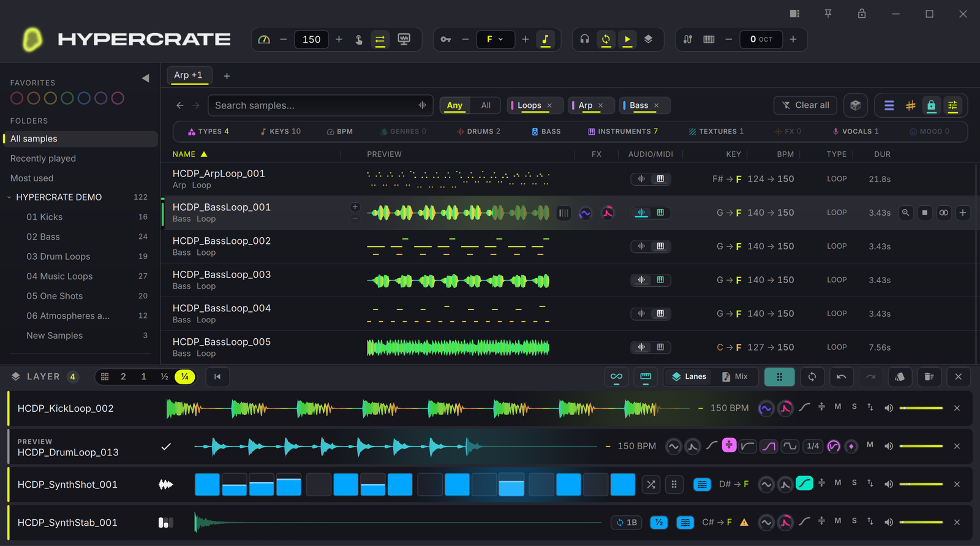Open the KEYS 10 filter category
980x546 pixels.
pyautogui.click(x=281, y=131)
